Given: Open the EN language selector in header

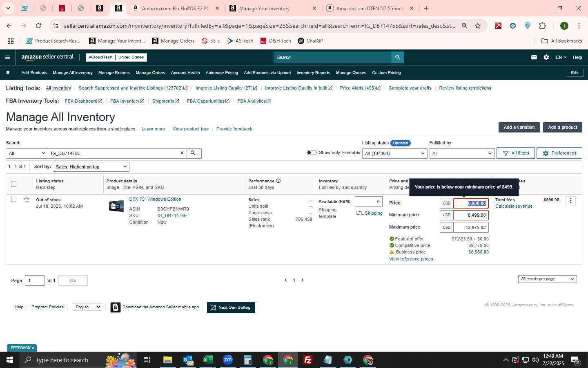Looking at the screenshot, I should point(561,57).
